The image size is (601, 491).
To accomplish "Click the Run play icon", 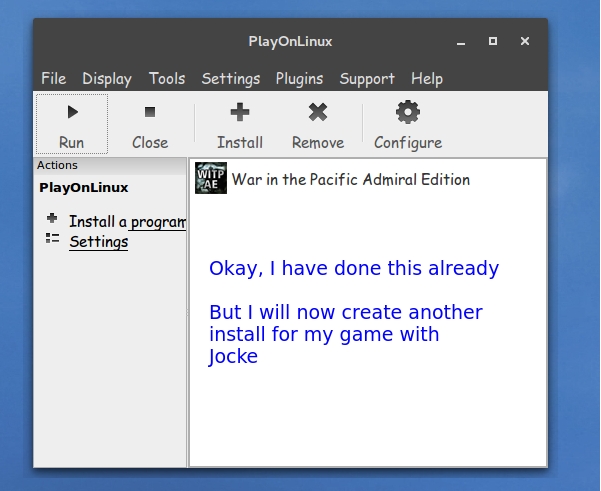I will click(x=72, y=112).
